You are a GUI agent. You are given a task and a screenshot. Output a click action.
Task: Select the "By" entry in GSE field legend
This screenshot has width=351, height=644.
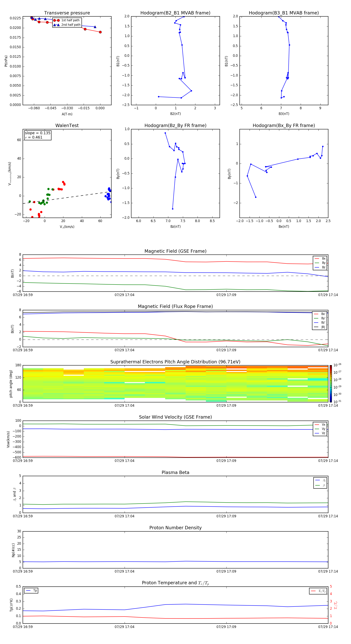tap(320, 263)
